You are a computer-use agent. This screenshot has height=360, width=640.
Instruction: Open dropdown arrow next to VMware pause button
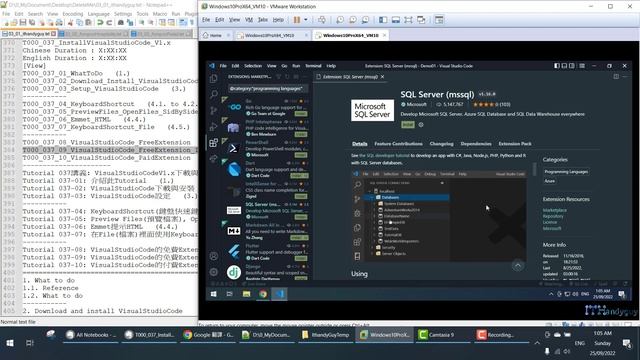pyautogui.click(x=306, y=20)
